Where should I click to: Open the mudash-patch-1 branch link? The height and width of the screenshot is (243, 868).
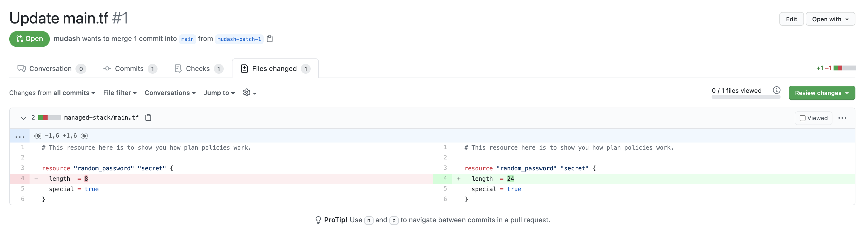click(x=239, y=39)
